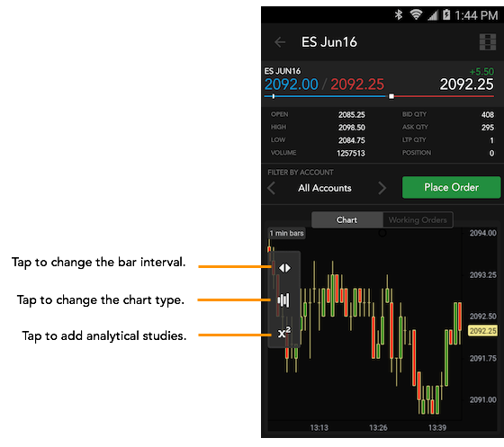Tap the x² analytical studies icon
The height and width of the screenshot is (447, 504).
click(x=284, y=333)
